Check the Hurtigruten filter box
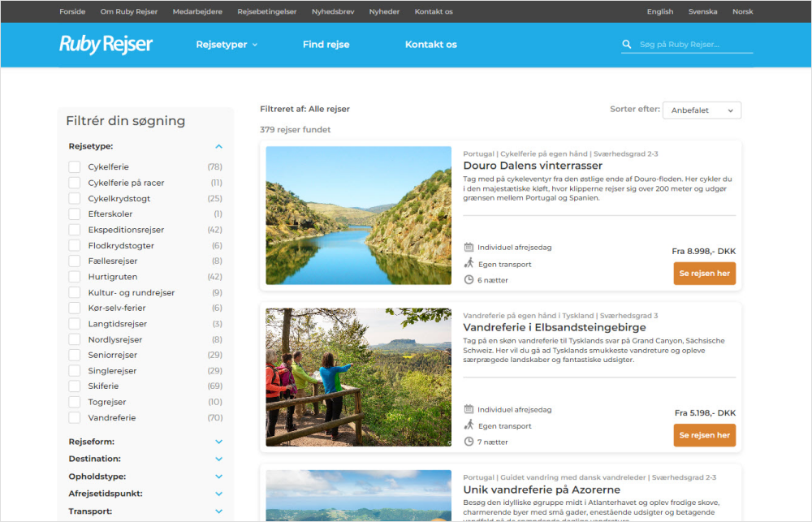Screen dimensions: 812x522 click(x=75, y=277)
